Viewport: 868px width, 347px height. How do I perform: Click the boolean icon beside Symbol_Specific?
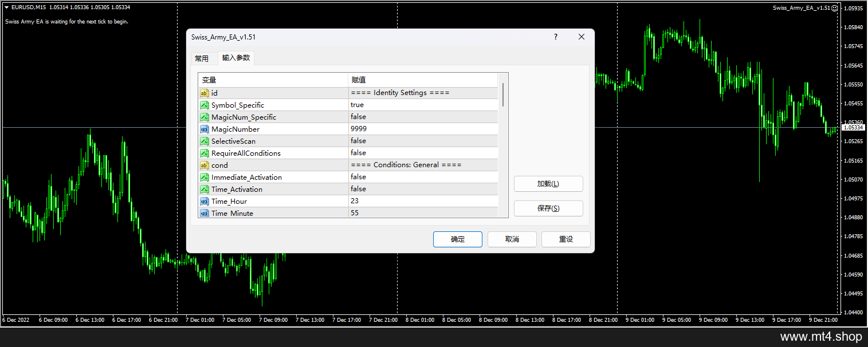pos(204,105)
